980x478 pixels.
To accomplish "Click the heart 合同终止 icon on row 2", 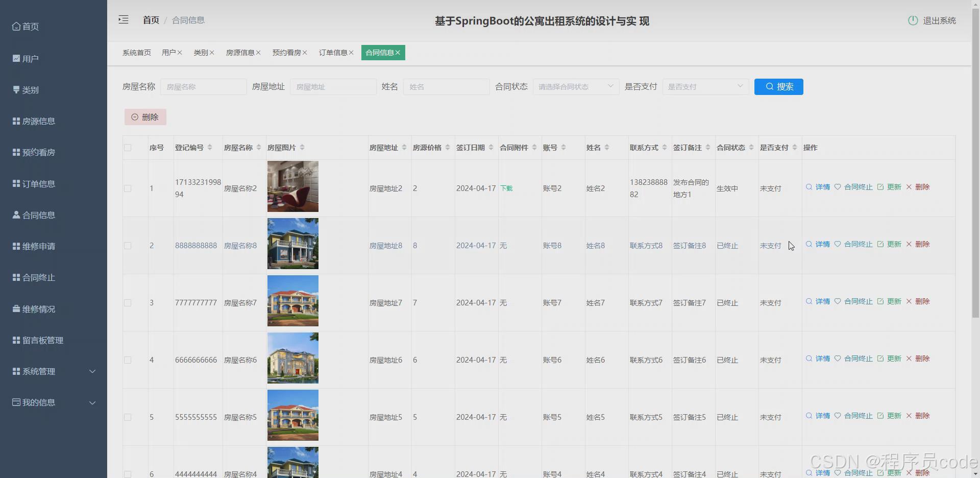I will coord(838,244).
